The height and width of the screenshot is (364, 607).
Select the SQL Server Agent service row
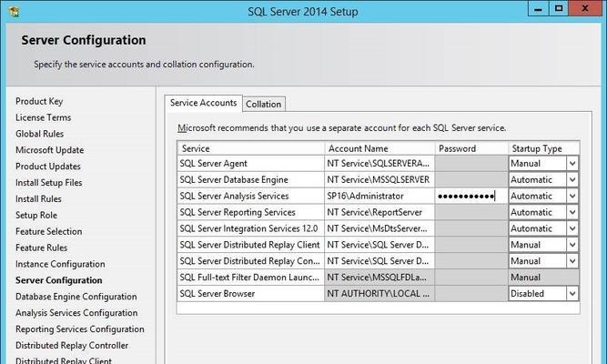pyautogui.click(x=251, y=164)
